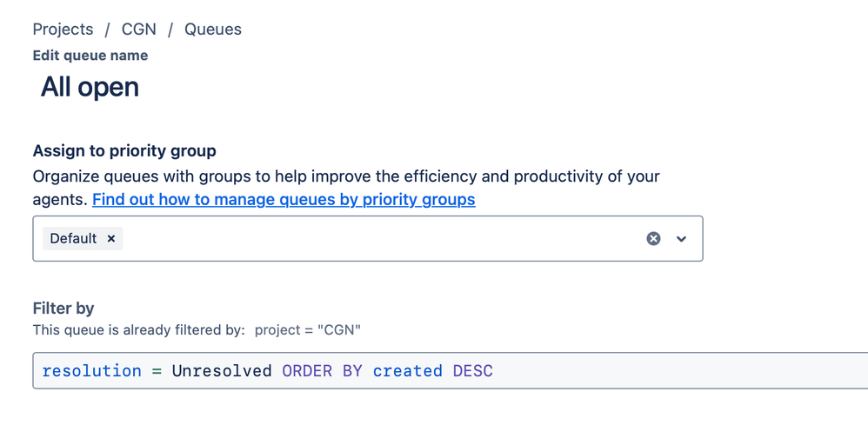Select the Default priority group tag
This screenshot has height=425, width=868.
point(73,238)
